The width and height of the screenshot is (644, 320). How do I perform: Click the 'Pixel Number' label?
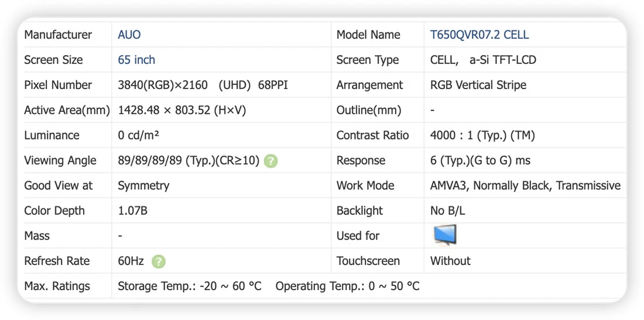(x=57, y=85)
